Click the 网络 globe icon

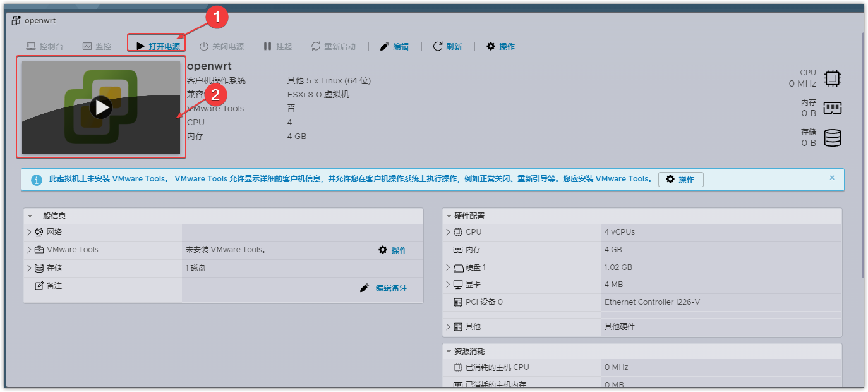39,232
